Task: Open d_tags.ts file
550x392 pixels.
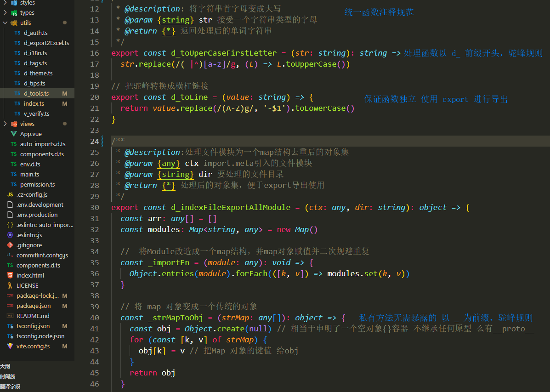Action: pos(35,63)
